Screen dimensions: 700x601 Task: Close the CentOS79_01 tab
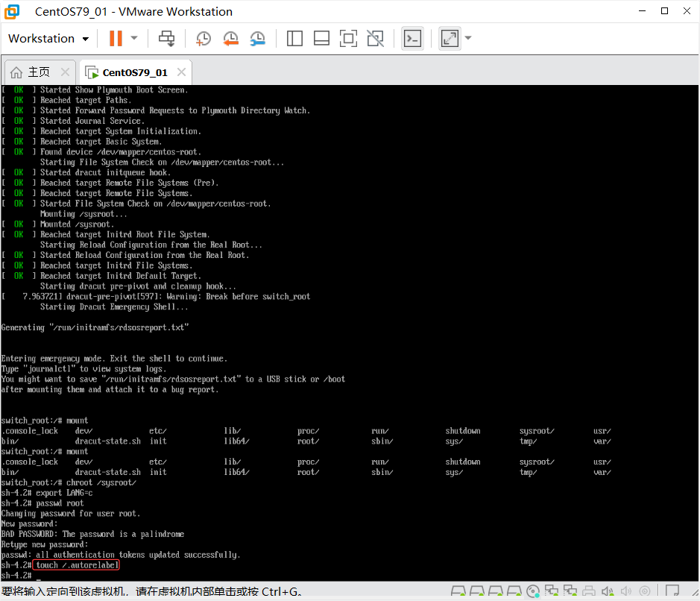pyautogui.click(x=181, y=72)
